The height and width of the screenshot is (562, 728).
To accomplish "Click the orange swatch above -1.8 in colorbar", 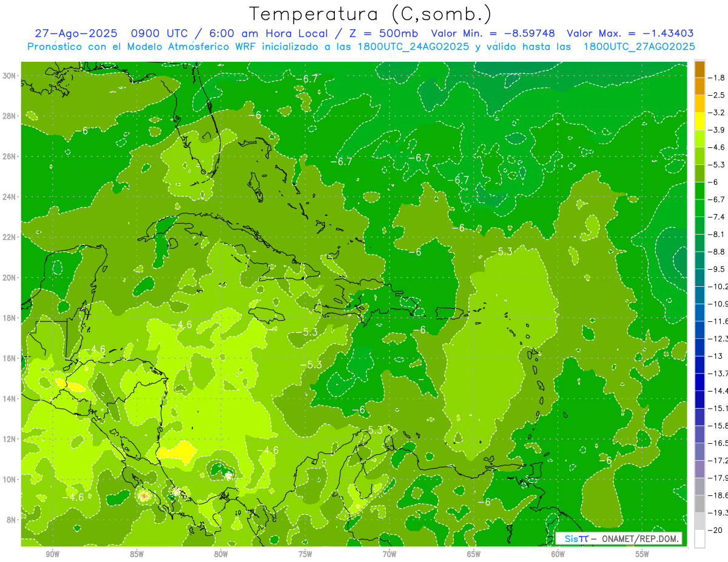I will (x=699, y=69).
